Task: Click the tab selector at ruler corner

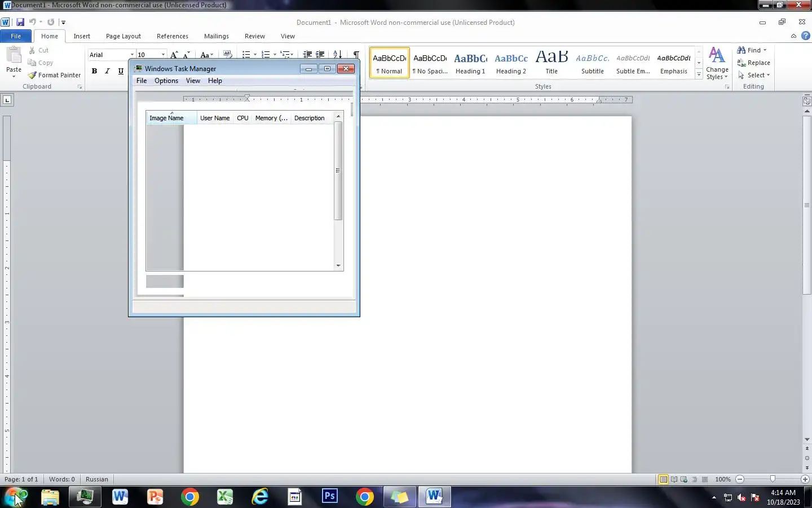Action: 7,100
